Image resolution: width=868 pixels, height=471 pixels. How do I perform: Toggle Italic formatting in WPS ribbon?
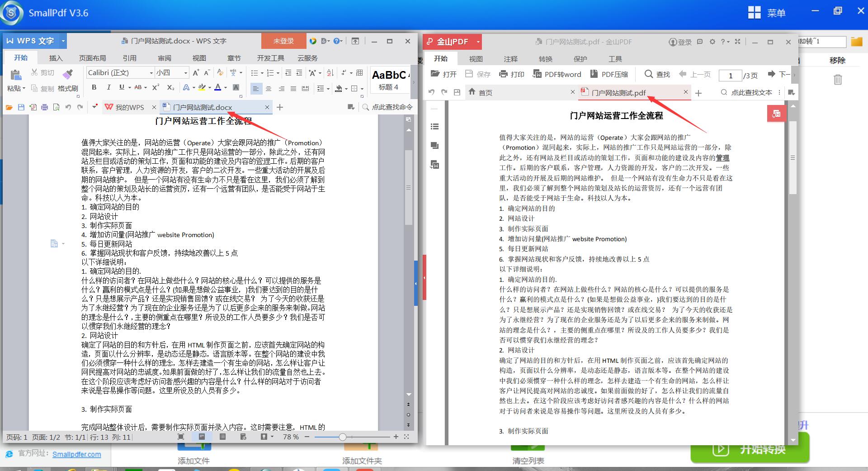[x=108, y=87]
